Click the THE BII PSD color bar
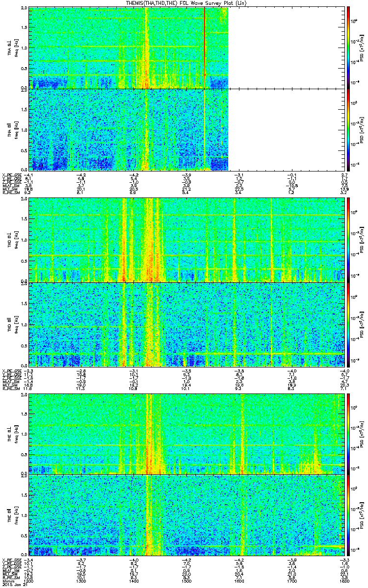 348,514
